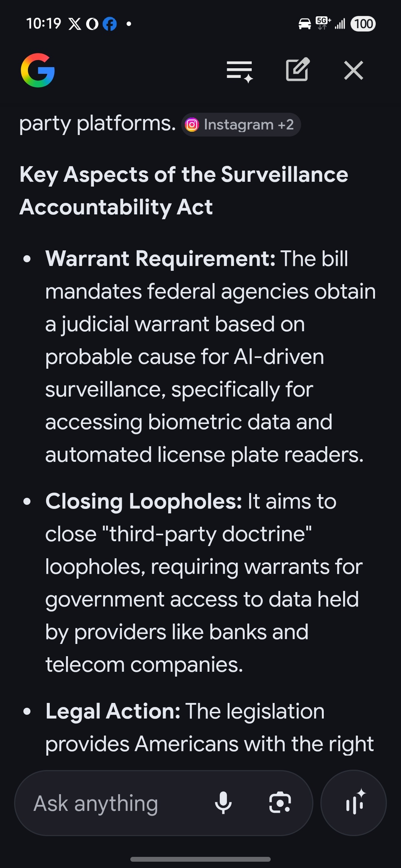Start a new chat with compose icon
The width and height of the screenshot is (401, 868).
coord(297,70)
